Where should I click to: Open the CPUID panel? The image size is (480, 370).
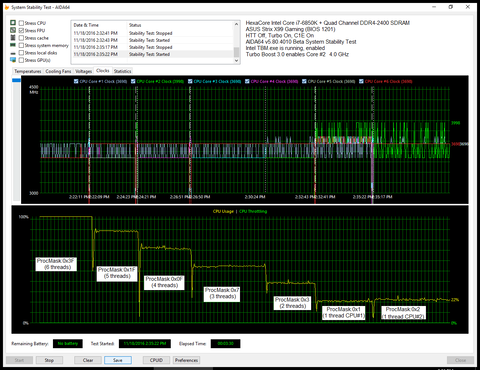click(x=156, y=360)
